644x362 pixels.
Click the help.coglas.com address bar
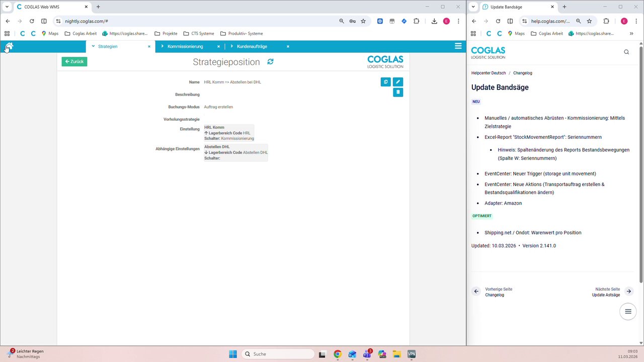(x=550, y=21)
